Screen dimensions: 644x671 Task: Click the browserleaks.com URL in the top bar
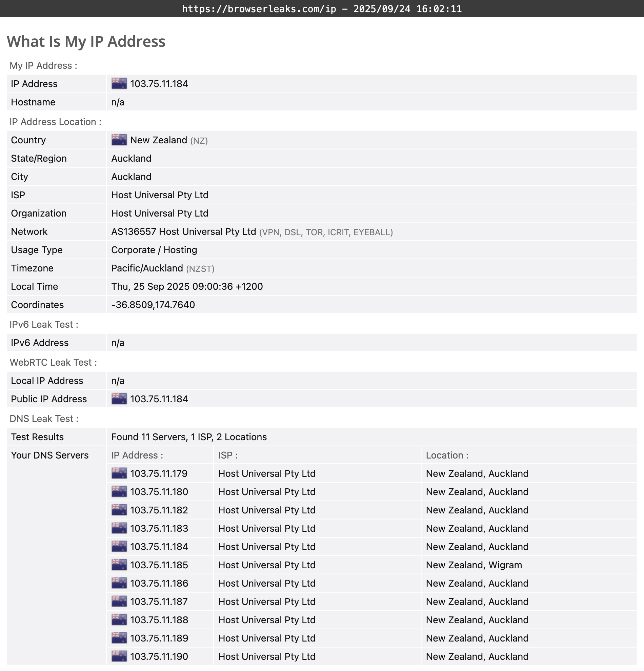259,9
